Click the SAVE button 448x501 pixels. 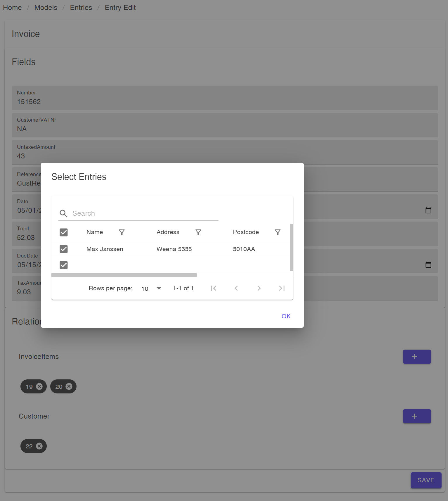click(426, 480)
